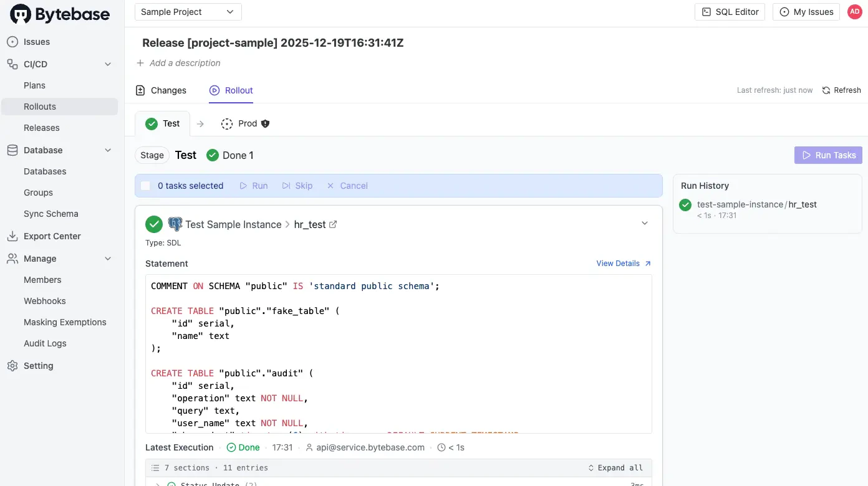Click the task green done checkmark
868x486 pixels.
tap(154, 224)
